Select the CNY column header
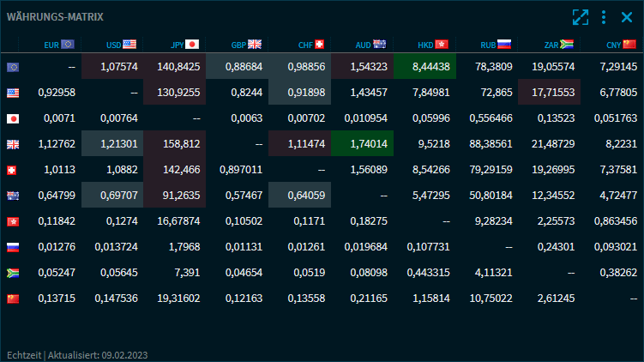 [621, 45]
